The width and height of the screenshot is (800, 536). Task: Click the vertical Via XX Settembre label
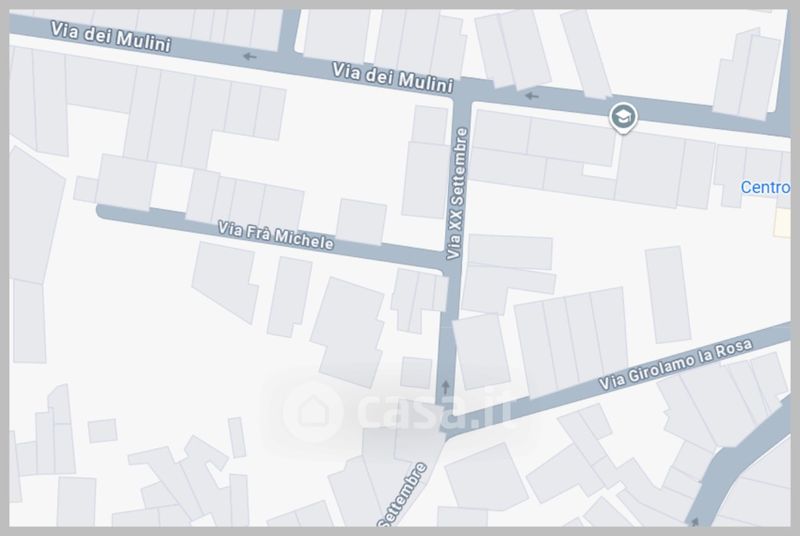[x=456, y=193]
